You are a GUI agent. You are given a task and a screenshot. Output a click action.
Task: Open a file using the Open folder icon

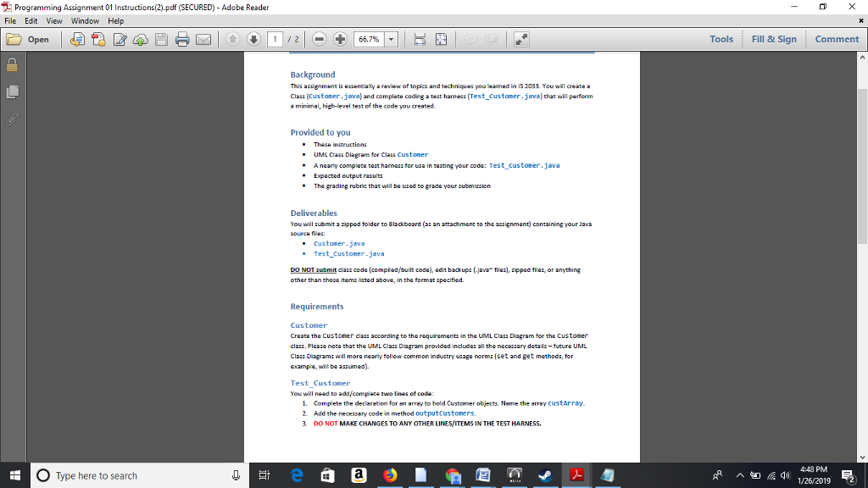[x=14, y=38]
